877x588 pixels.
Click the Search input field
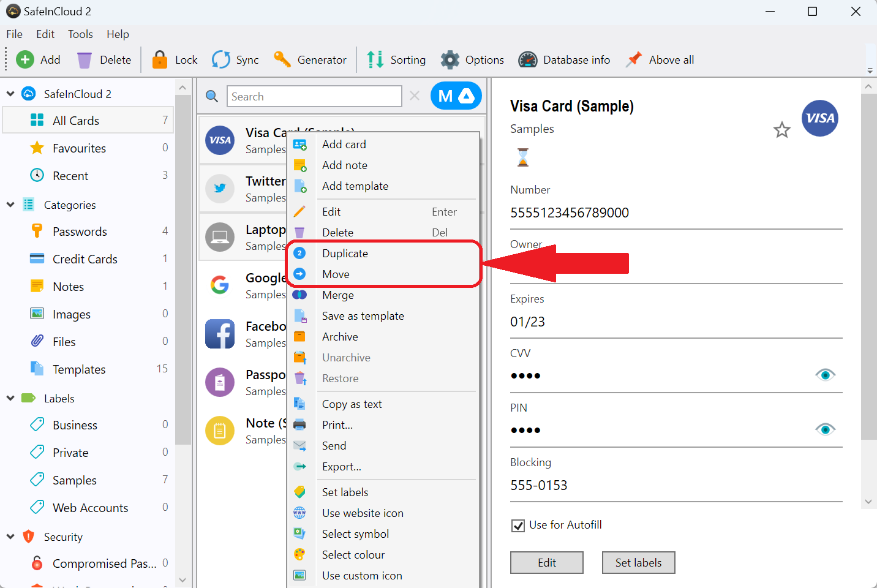tap(314, 96)
